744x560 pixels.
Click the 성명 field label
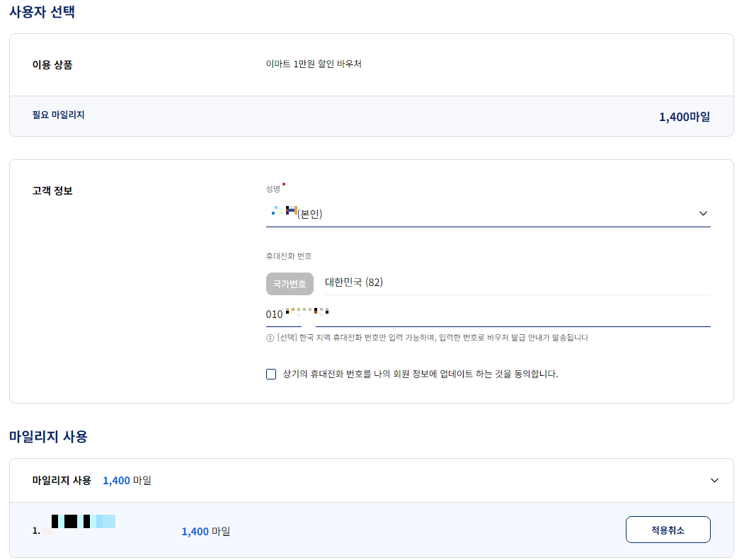click(x=273, y=189)
